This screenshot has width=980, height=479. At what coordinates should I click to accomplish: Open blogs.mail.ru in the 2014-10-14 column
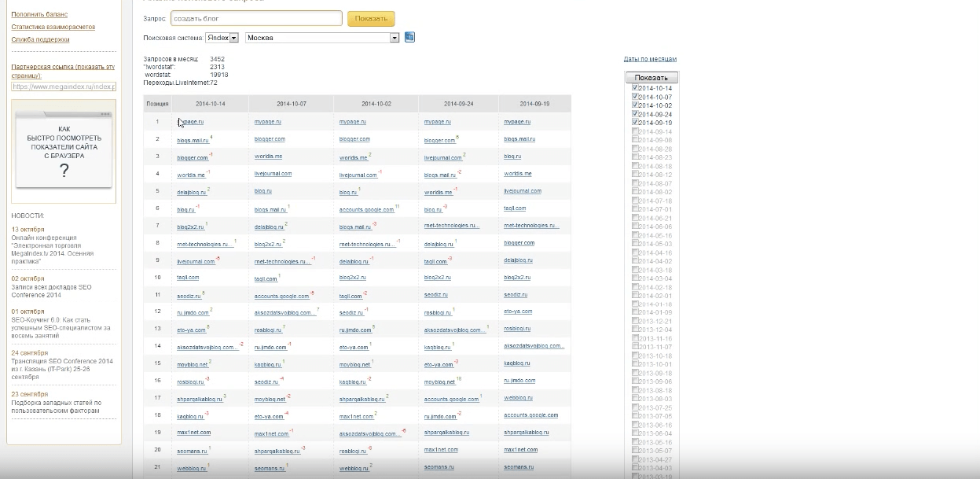193,140
